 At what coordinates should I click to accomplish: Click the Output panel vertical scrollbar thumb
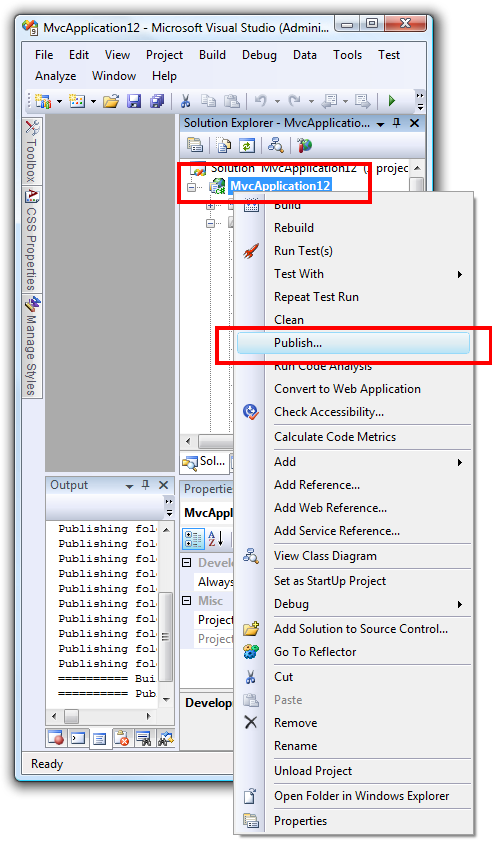point(166,636)
